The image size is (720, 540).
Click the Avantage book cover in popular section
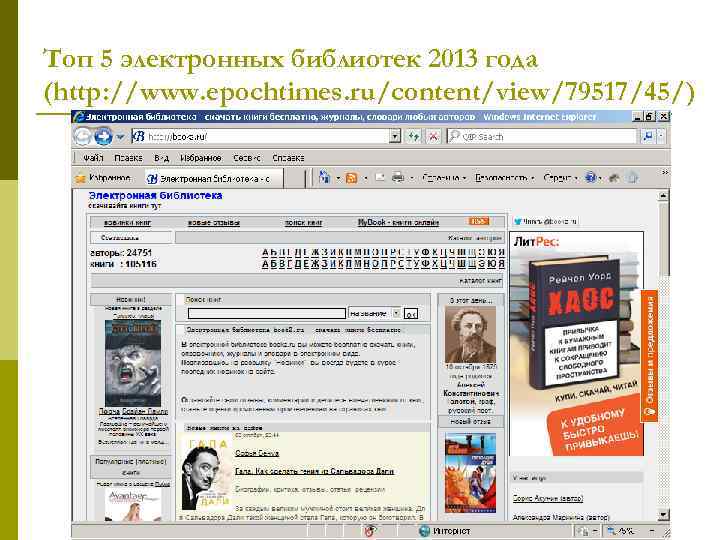(133, 505)
